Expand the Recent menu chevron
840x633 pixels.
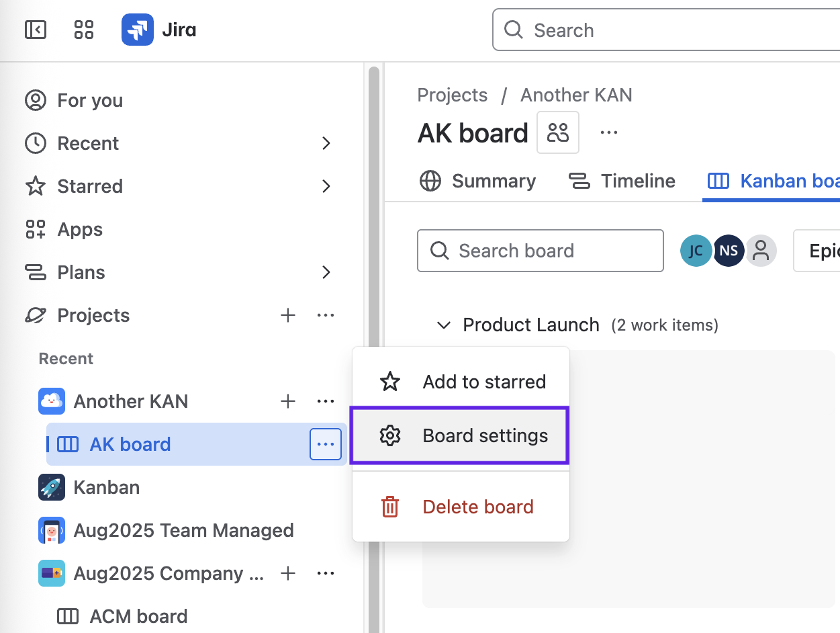[x=326, y=143]
